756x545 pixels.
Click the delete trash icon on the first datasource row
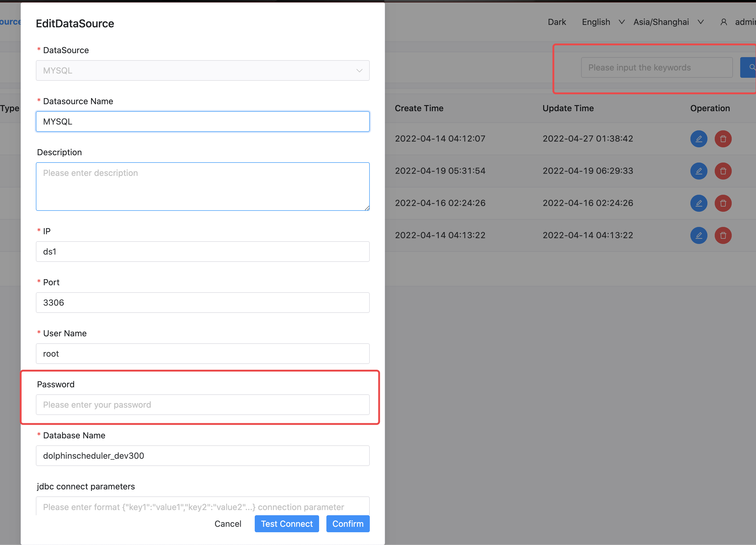pos(723,139)
